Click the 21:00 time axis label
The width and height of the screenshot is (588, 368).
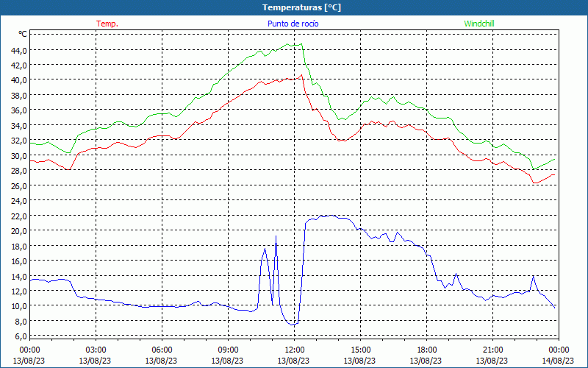point(492,350)
